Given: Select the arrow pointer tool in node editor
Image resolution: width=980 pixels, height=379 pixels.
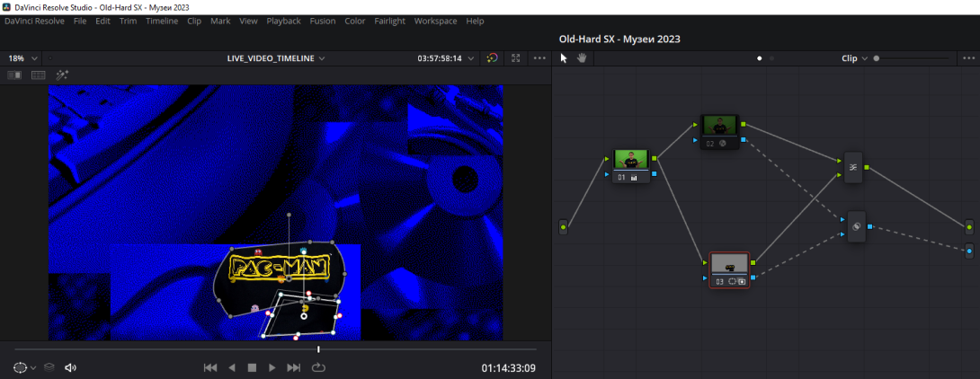Looking at the screenshot, I should 564,58.
